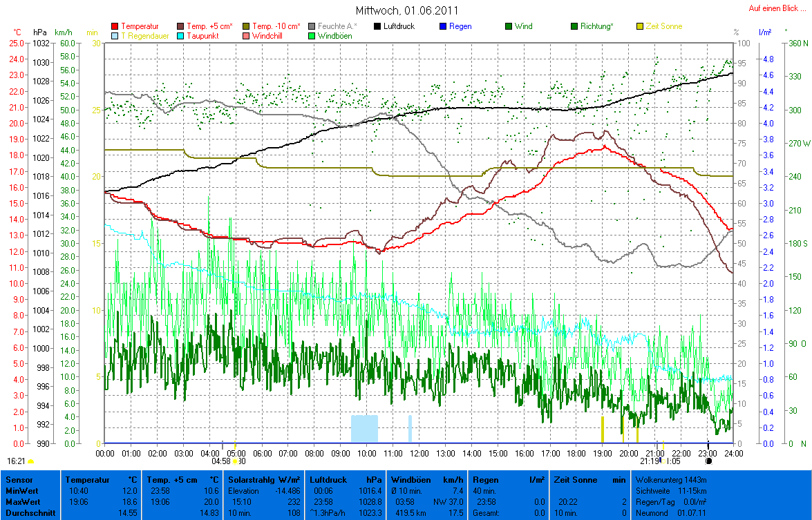The image size is (812, 520).
Task: Click the Temp. +5 cm legend icon
Action: 180,26
